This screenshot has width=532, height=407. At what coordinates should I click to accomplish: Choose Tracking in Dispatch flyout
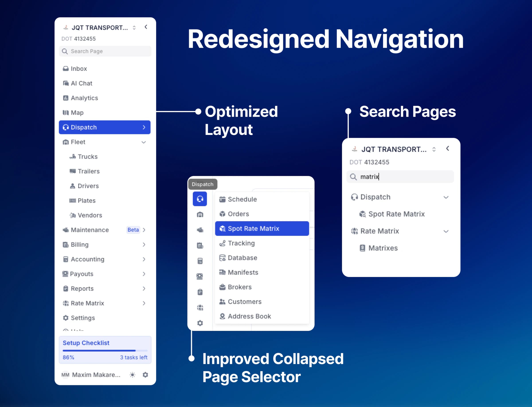tap(262, 243)
